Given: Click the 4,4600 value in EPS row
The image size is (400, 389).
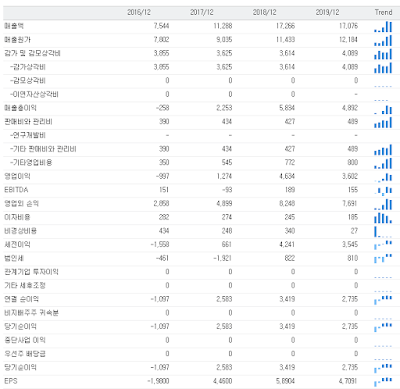Looking at the screenshot, I should [x=222, y=381].
